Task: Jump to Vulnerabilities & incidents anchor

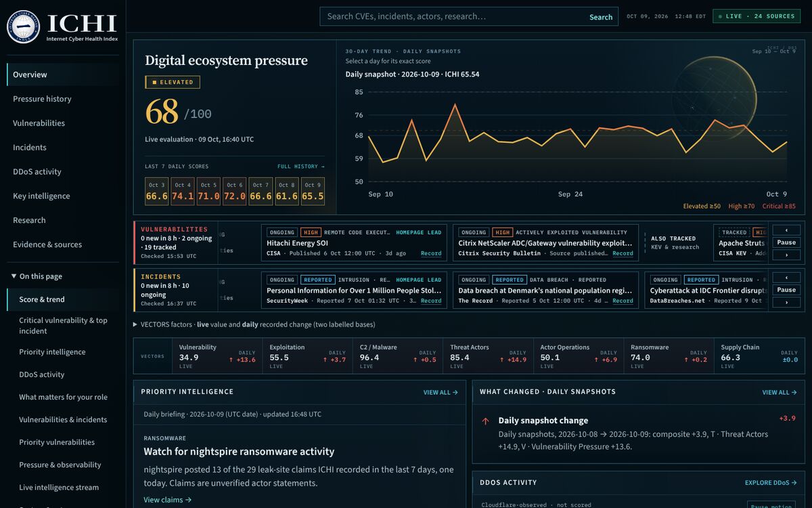Action: tap(63, 420)
